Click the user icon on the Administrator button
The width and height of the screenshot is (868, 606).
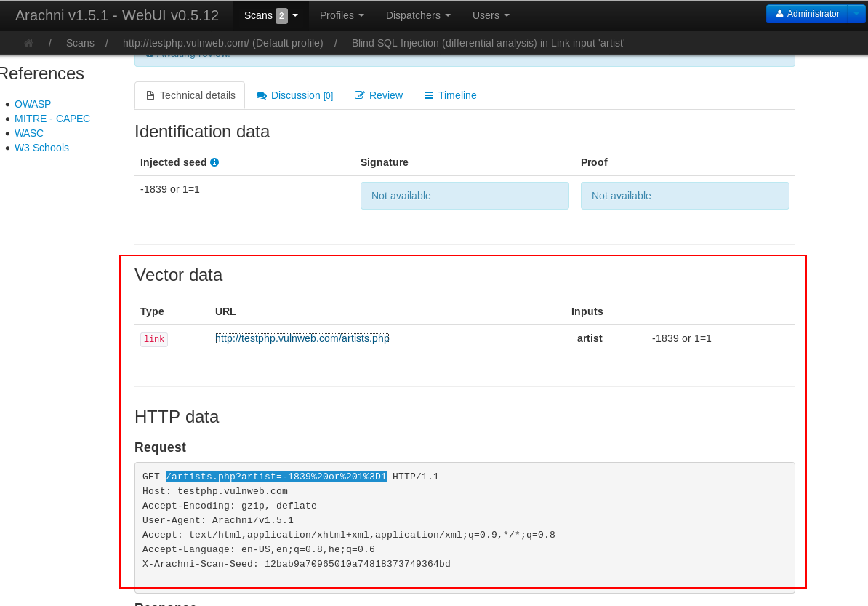click(x=780, y=12)
